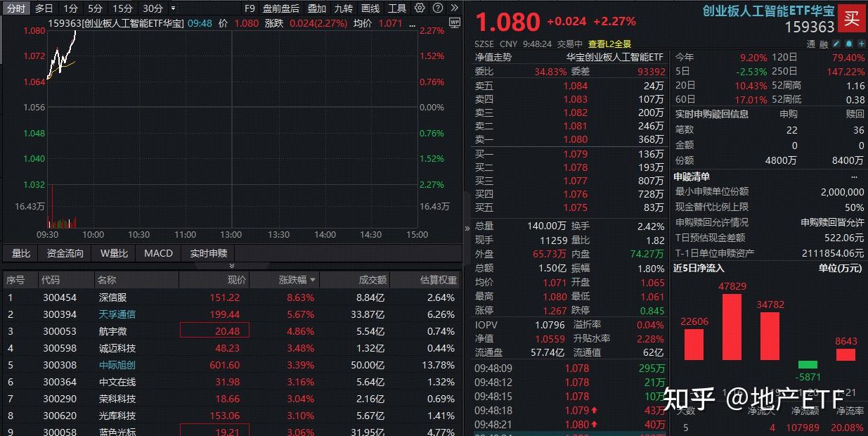Click the blue alert lamp icon beside 159363
This screenshot has height=436, width=868.
(850, 44)
